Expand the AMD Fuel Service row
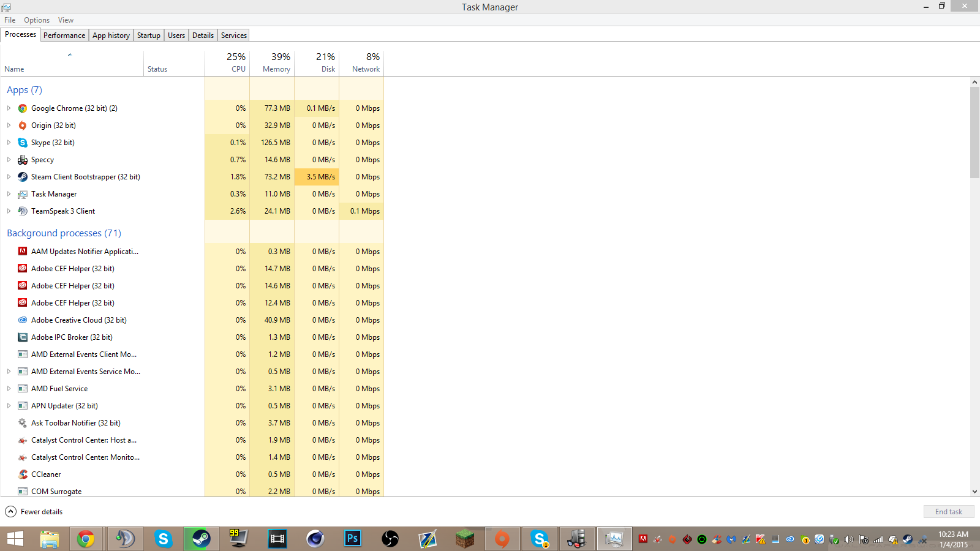 pyautogui.click(x=9, y=389)
